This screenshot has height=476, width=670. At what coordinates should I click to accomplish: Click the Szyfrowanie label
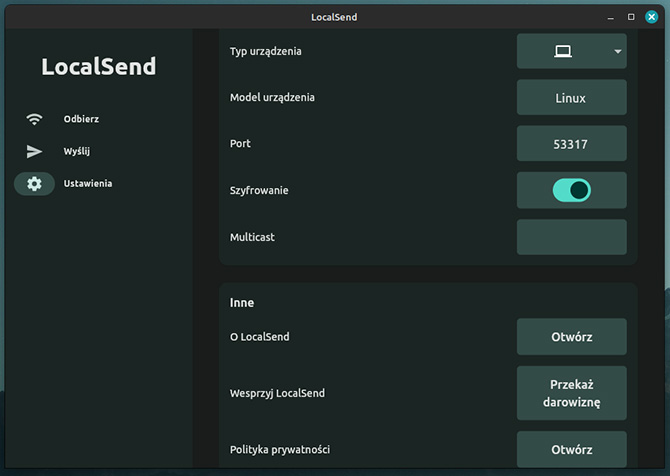coord(259,191)
